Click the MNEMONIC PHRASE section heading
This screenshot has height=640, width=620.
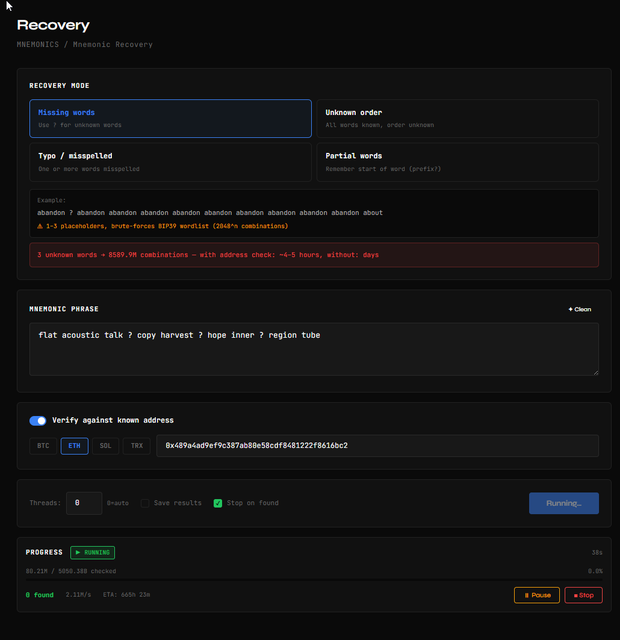(64, 309)
